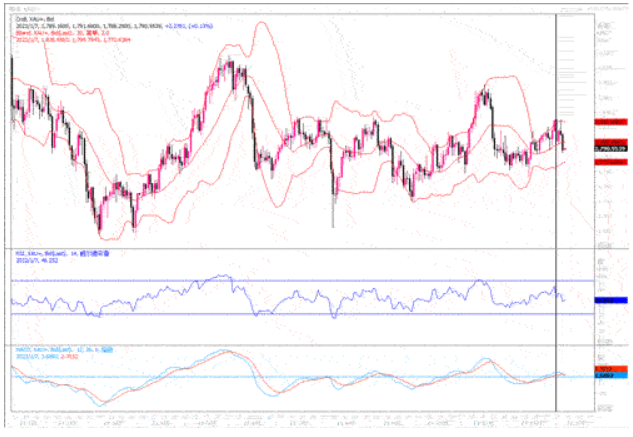This screenshot has height=437, width=633.
Task: Select the MACD values readout line
Action: tap(50, 359)
